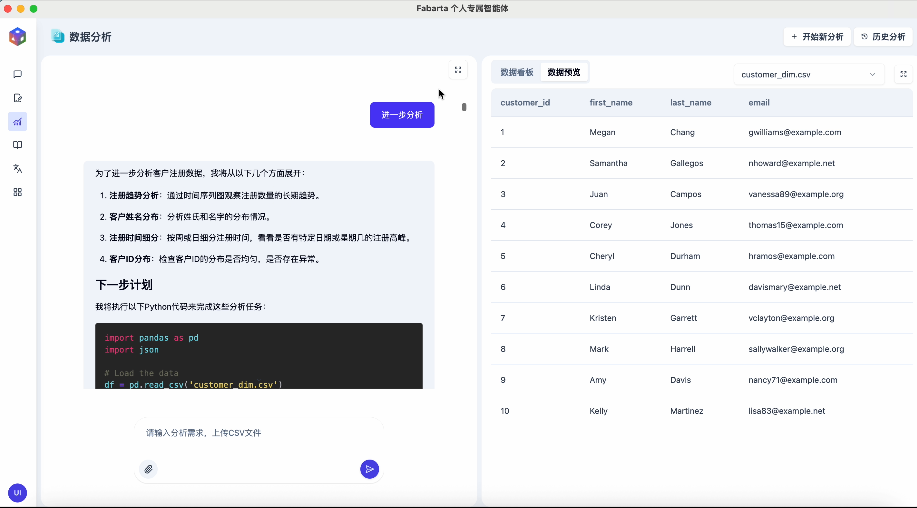Select cell thomas15@example.com
Viewport: 917px width, 508px height.
(795, 225)
